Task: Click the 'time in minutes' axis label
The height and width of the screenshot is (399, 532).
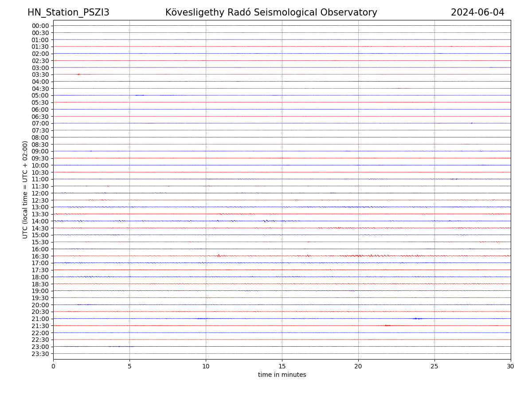Action: coord(282,375)
